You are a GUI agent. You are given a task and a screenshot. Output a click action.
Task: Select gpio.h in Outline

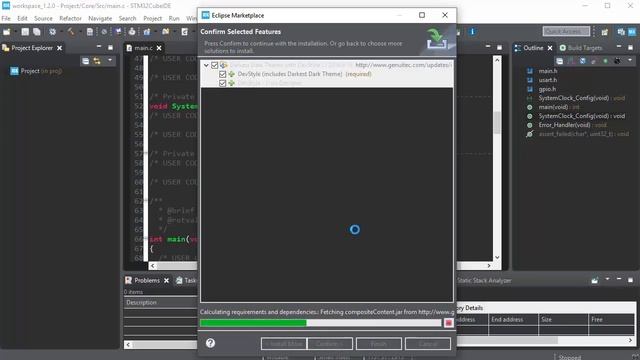coord(547,89)
